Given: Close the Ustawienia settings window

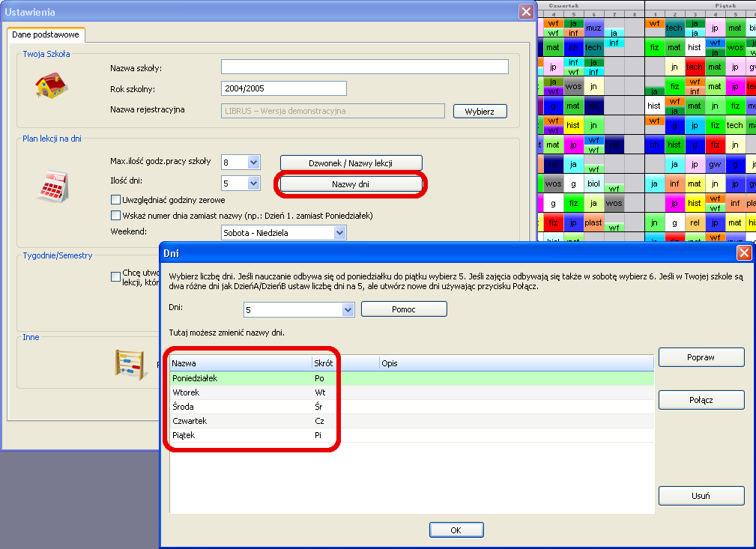Looking at the screenshot, I should click(x=526, y=12).
